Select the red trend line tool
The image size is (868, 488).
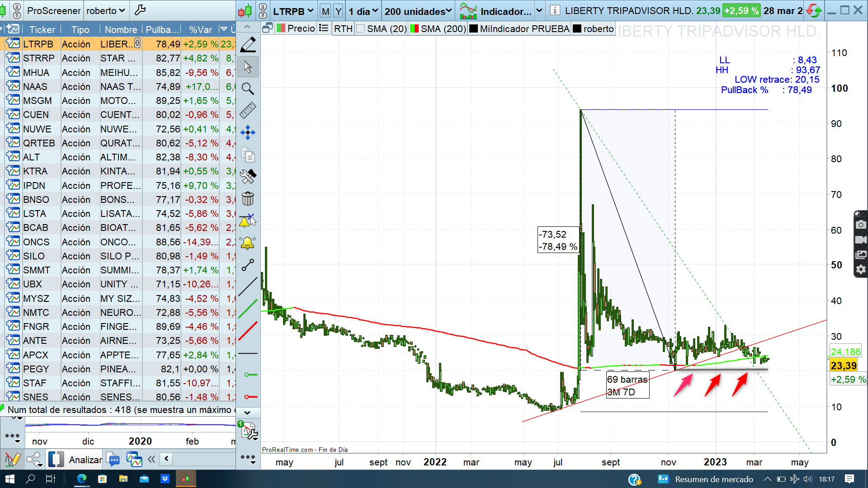[x=248, y=331]
